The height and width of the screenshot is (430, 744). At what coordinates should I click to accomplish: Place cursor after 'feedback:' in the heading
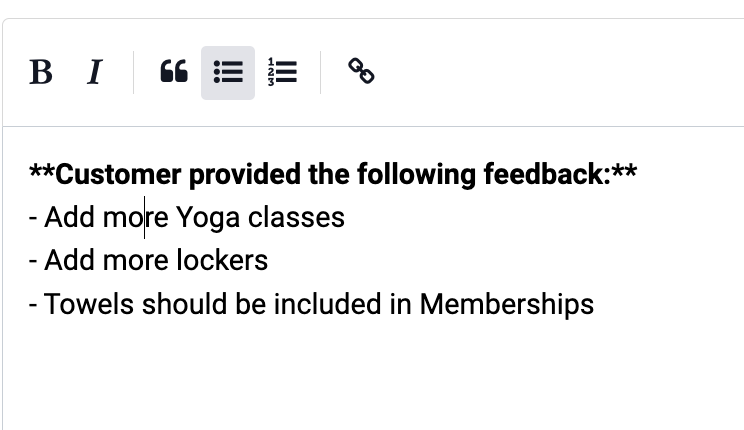pos(611,174)
